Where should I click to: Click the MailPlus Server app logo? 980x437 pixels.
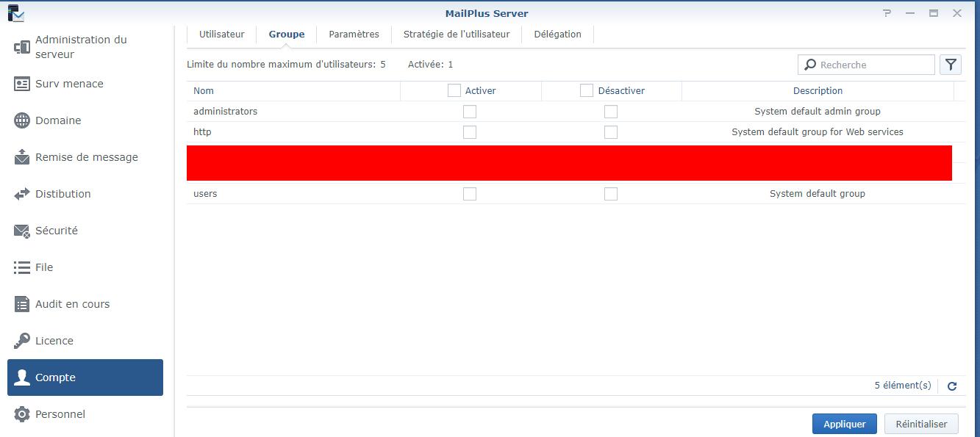click(x=15, y=13)
